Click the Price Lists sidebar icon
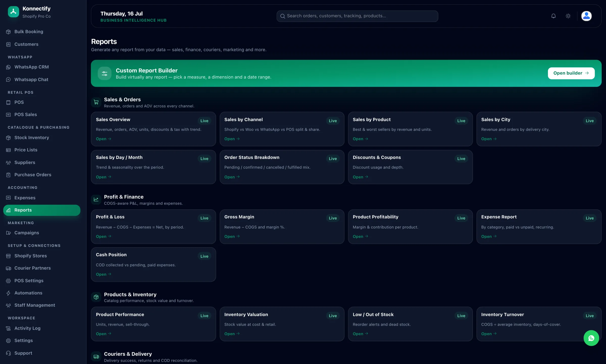The height and width of the screenshot is (364, 606). pyautogui.click(x=8, y=150)
